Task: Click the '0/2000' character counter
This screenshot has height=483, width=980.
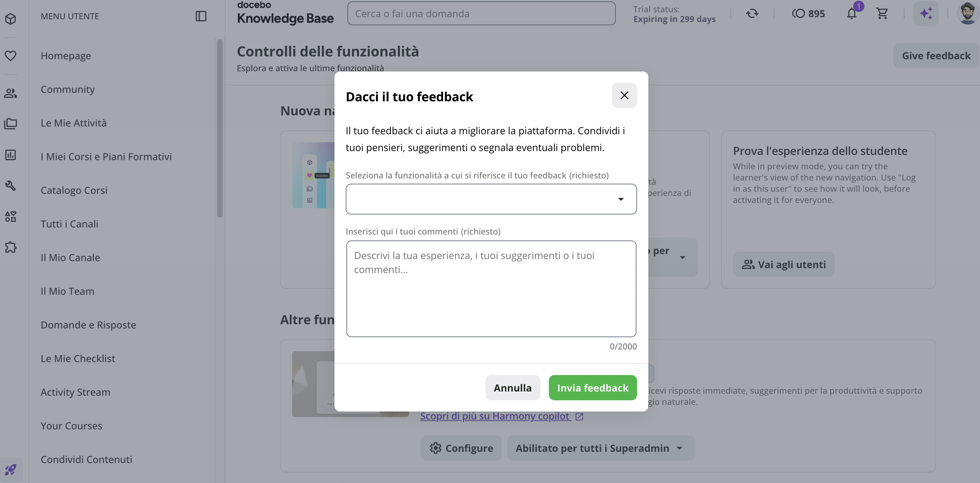Action: click(x=623, y=346)
